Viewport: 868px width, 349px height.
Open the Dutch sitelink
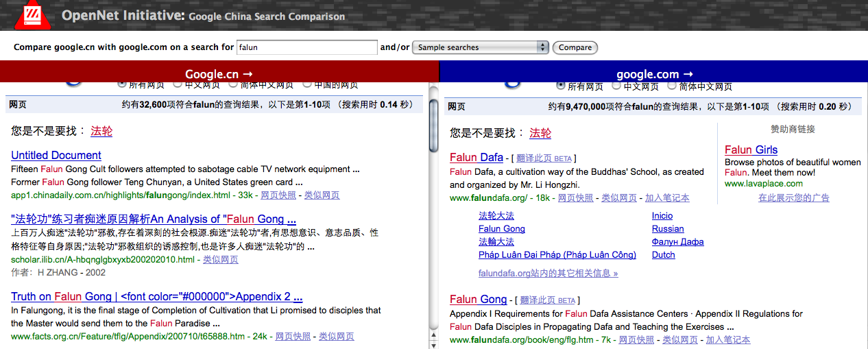664,255
